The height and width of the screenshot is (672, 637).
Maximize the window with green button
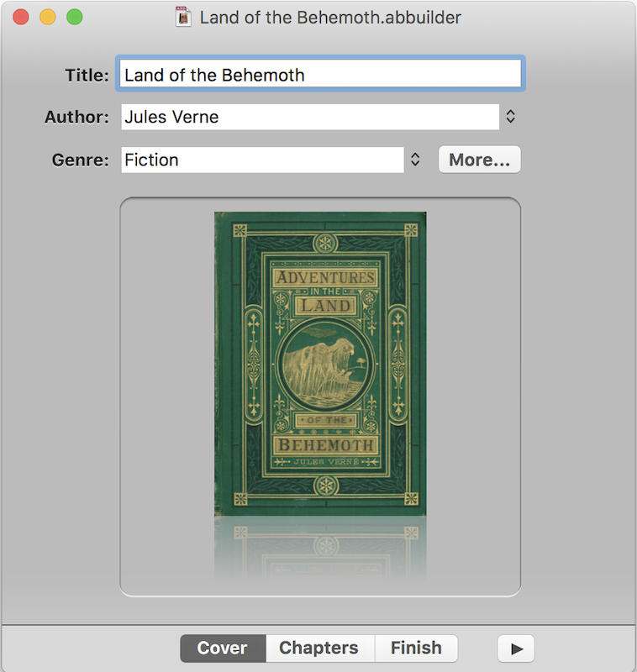point(75,17)
